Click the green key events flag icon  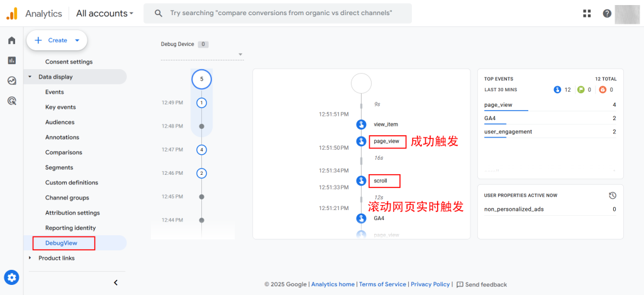click(x=580, y=89)
